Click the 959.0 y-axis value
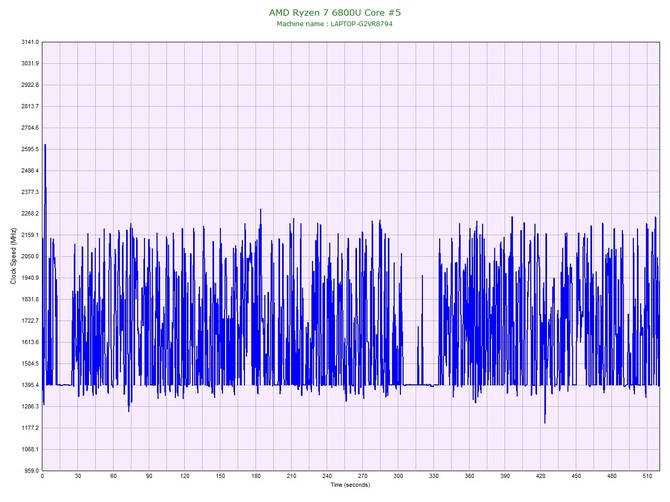Viewport: 670px width, 502px height. [x=31, y=471]
